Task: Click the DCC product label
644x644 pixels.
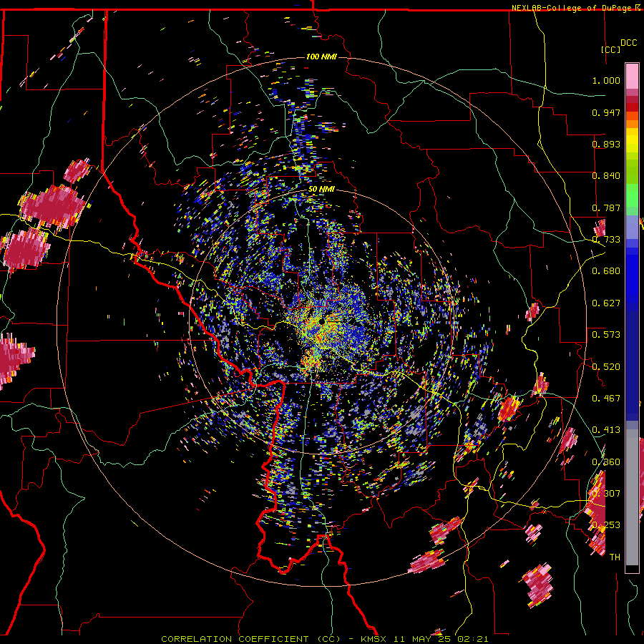Action: [x=628, y=43]
